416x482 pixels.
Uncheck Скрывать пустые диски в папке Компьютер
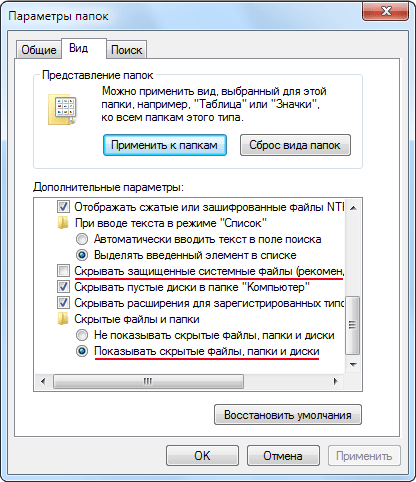click(63, 287)
